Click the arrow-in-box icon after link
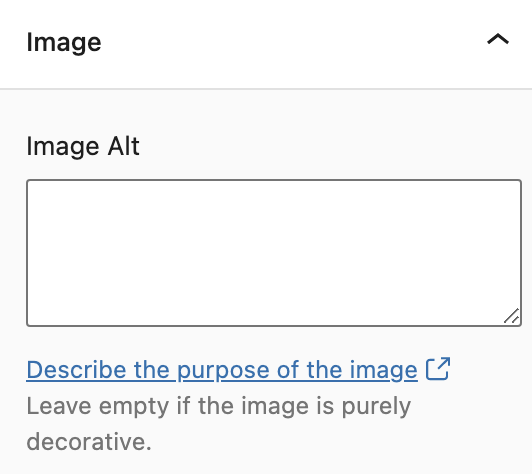The width and height of the screenshot is (532, 474). click(x=438, y=368)
